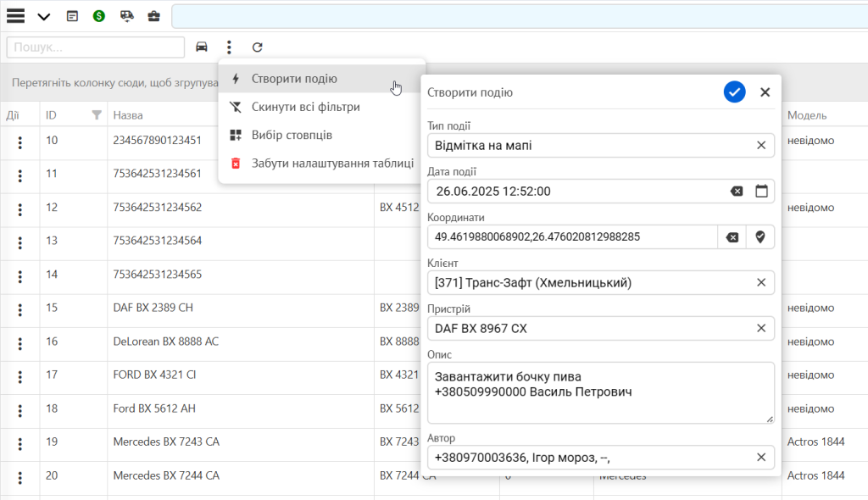The image size is (868, 500).
Task: Open the briefcase icon in top bar
Action: [154, 16]
